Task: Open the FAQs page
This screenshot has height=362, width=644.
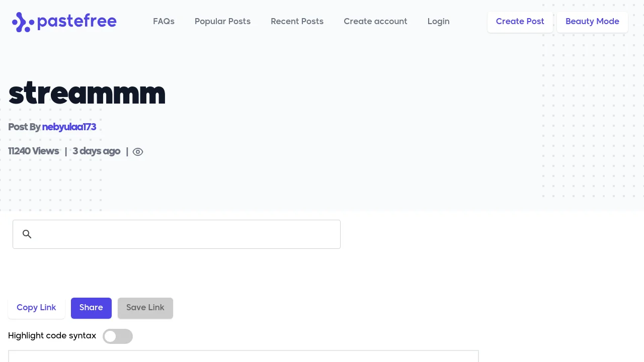Action: coord(164,22)
